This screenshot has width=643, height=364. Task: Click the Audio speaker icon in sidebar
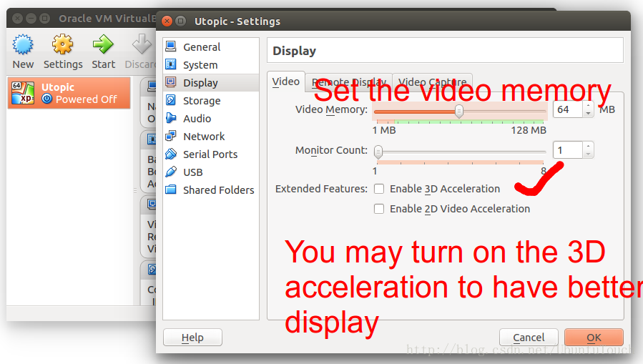tap(171, 118)
